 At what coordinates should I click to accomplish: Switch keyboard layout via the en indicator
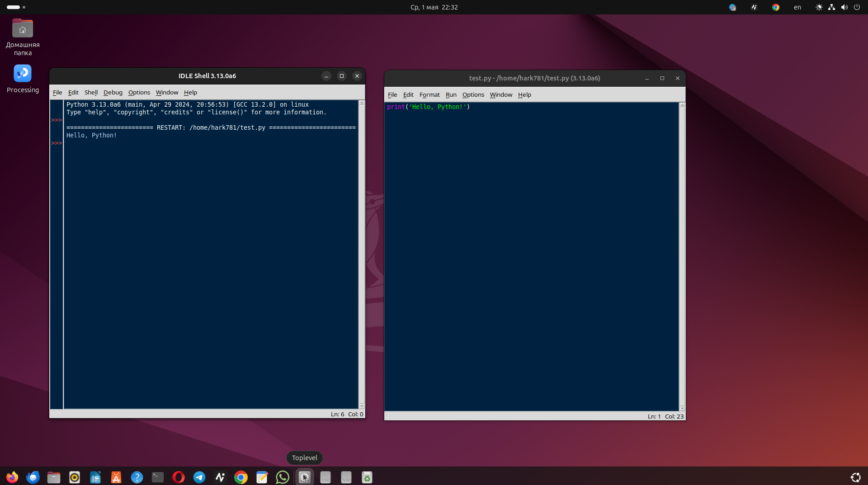click(797, 7)
